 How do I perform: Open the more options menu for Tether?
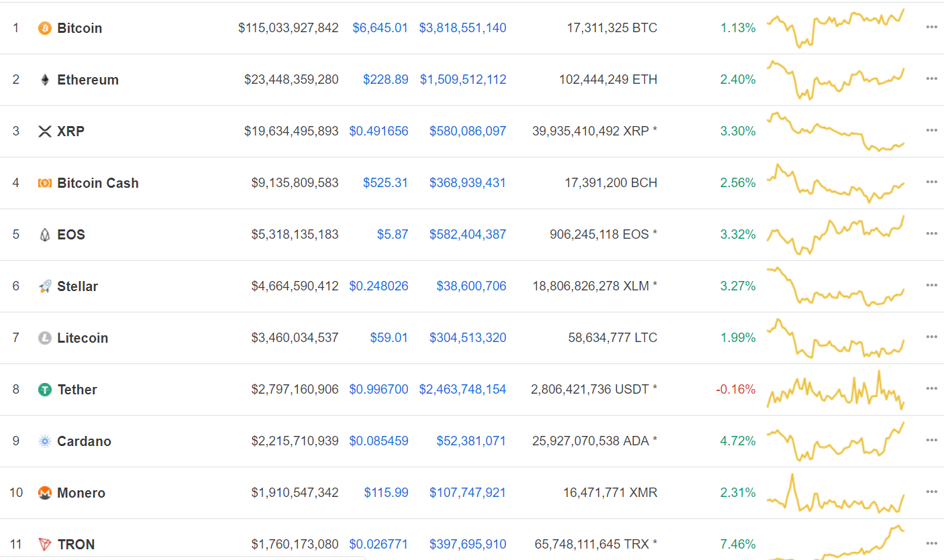tap(931, 389)
